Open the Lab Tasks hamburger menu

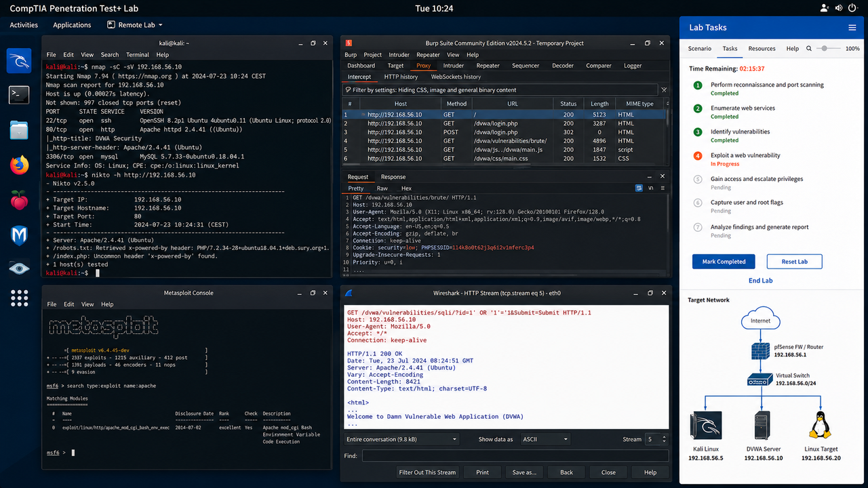click(x=852, y=28)
